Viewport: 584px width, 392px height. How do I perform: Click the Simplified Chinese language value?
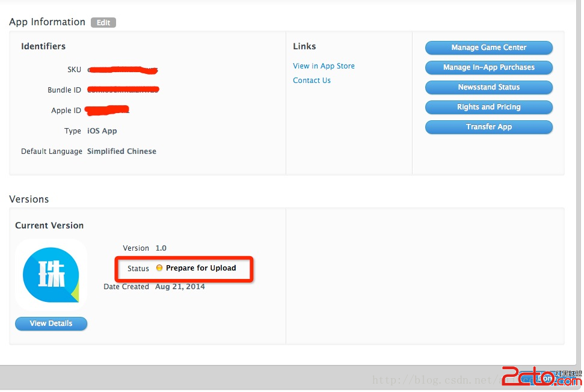[121, 152]
